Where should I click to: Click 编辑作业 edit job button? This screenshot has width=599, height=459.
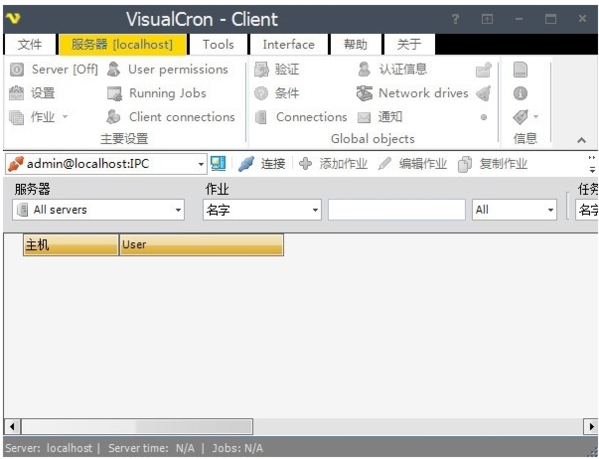point(413,164)
